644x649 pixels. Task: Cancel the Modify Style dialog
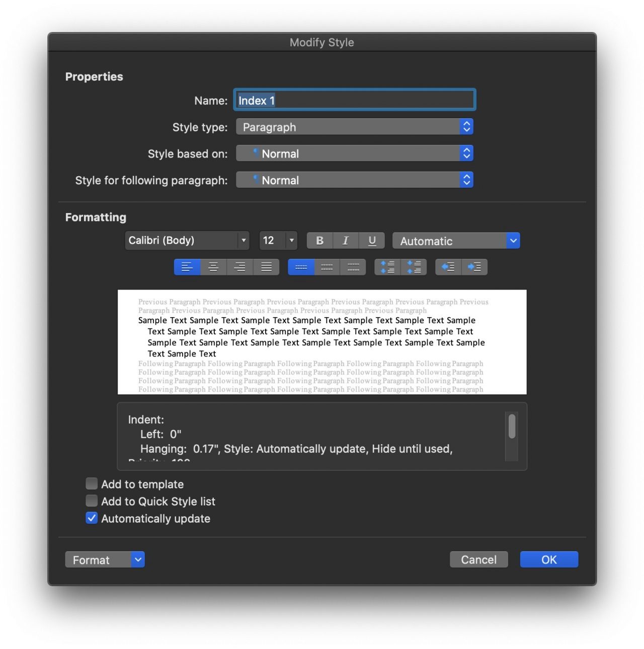(x=478, y=559)
